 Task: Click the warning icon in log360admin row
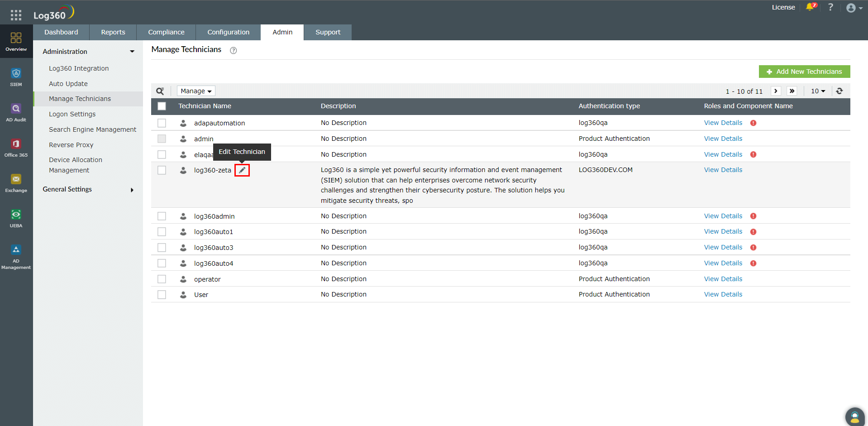pyautogui.click(x=754, y=216)
